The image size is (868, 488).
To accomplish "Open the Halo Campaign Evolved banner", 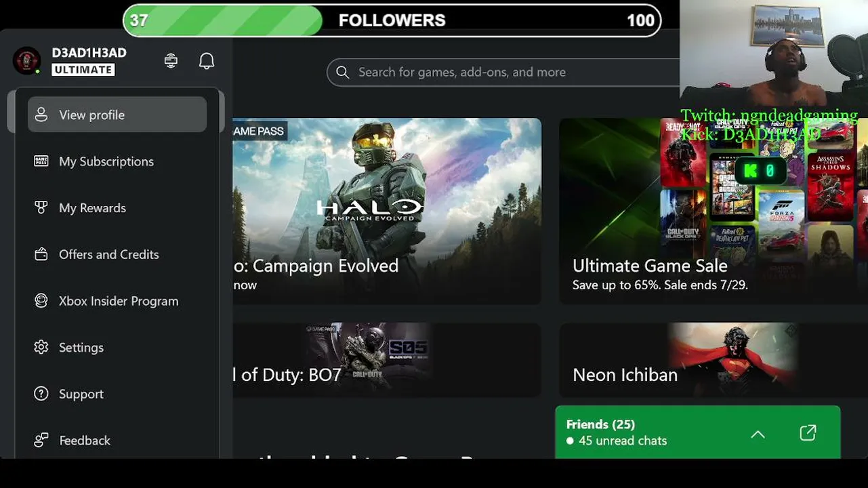I will (387, 211).
